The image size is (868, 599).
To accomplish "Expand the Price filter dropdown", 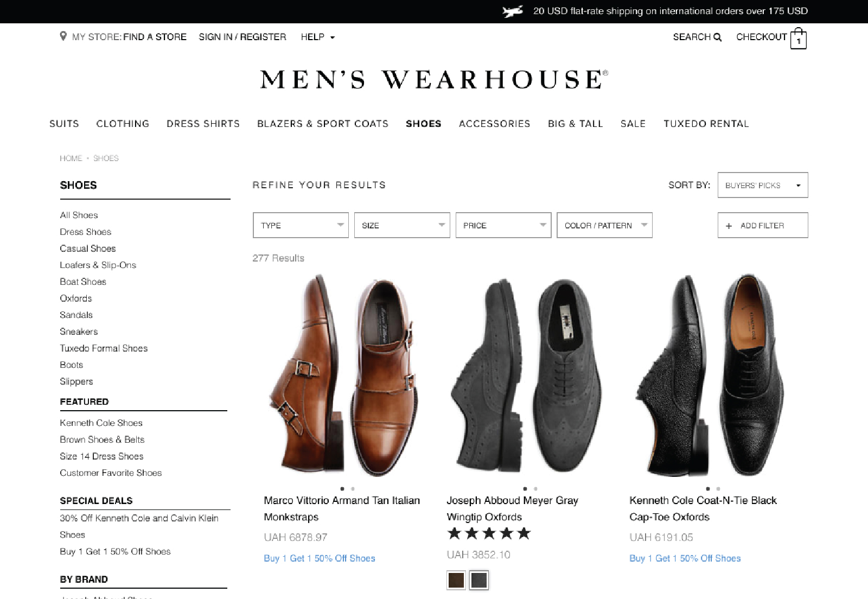I will [503, 225].
